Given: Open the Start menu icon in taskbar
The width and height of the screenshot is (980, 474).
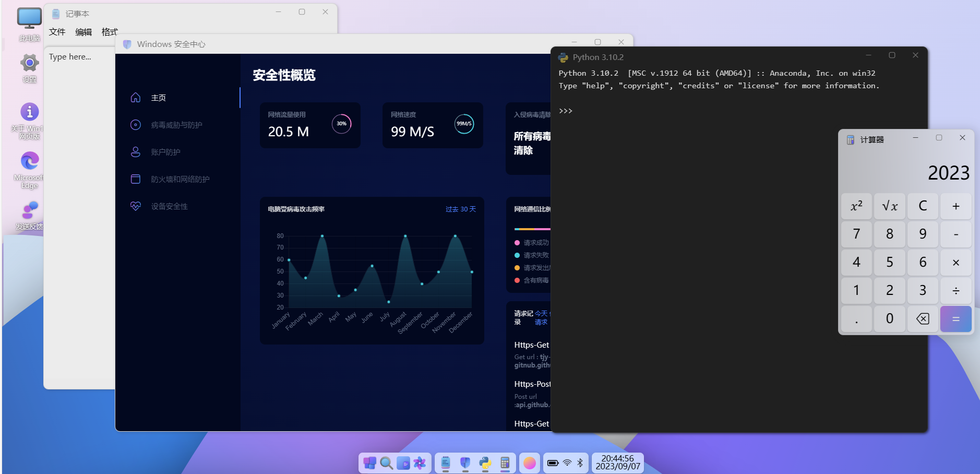Looking at the screenshot, I should [x=370, y=463].
